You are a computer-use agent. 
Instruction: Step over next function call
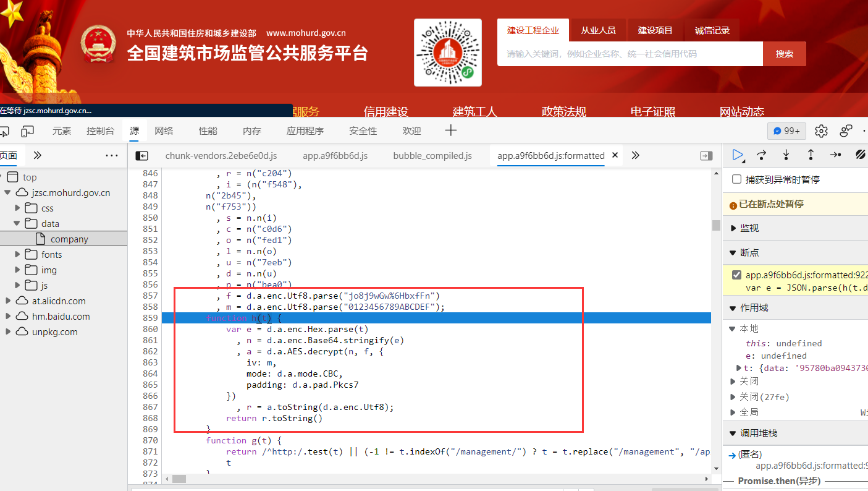(762, 155)
